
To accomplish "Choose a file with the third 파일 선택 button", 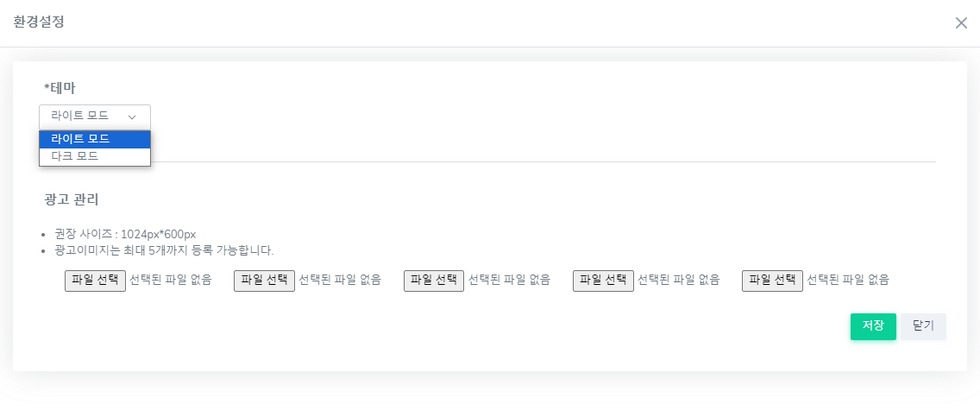I will click(434, 281).
